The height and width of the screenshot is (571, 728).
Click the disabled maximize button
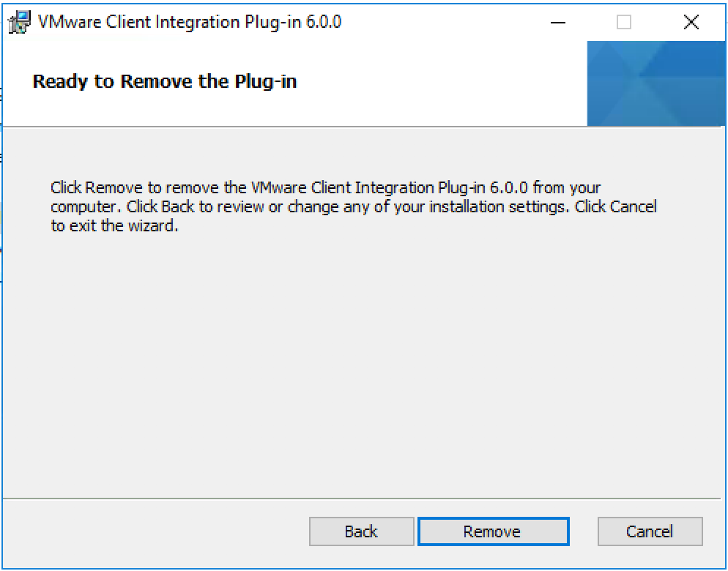[623, 22]
